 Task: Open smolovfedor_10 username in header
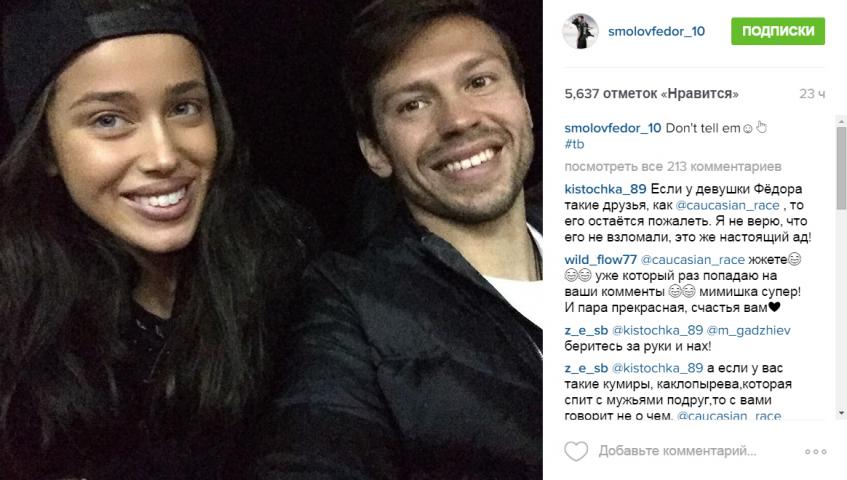(x=656, y=31)
